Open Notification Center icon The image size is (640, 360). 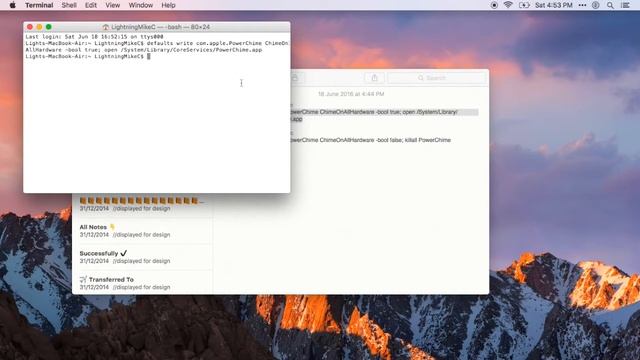[625, 5]
